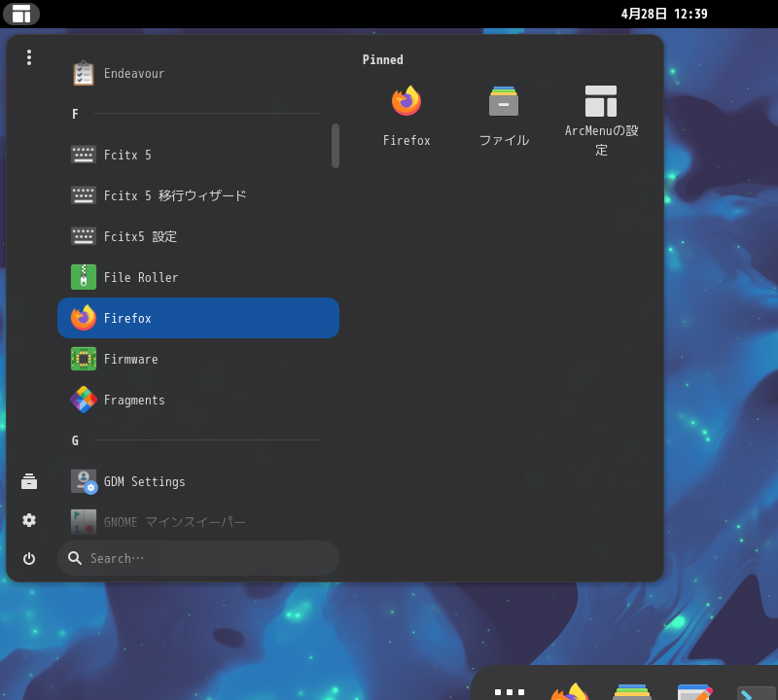Select the Fcitx5 設定 label

(x=140, y=236)
